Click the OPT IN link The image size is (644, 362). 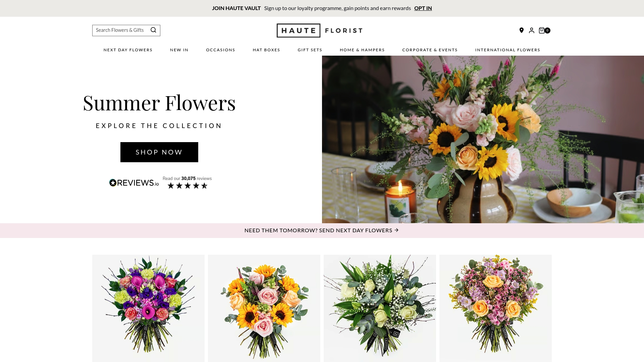[423, 8]
